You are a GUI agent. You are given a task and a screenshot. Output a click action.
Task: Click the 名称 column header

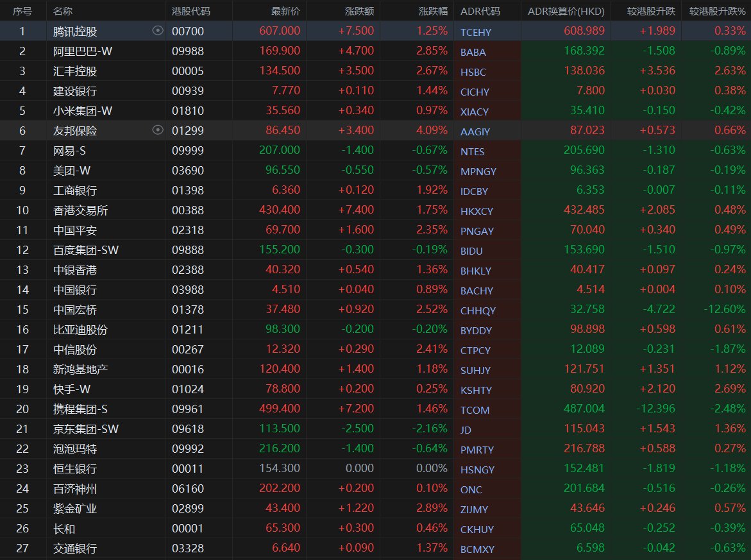[63, 11]
